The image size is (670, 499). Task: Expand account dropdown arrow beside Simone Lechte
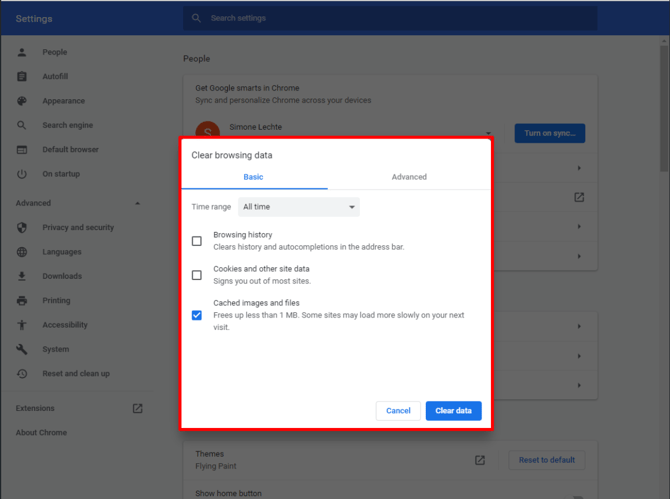coord(488,133)
